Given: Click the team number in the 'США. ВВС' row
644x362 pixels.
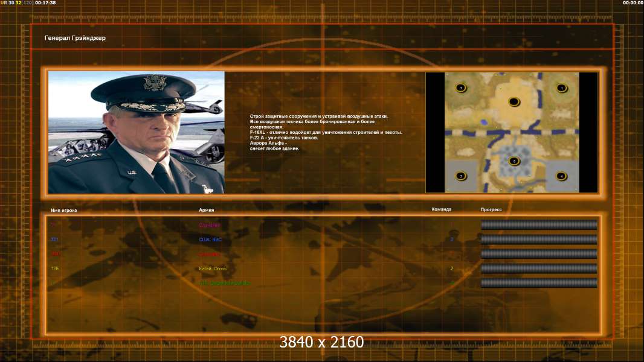Looking at the screenshot, I should click(452, 240).
